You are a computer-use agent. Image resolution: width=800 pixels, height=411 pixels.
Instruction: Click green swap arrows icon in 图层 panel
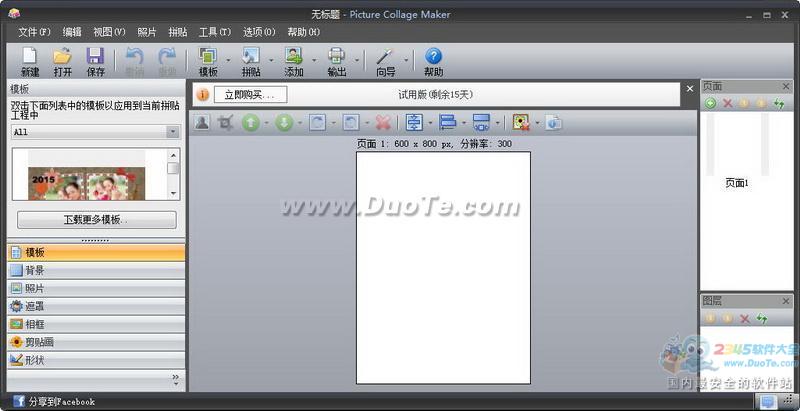coord(762,319)
